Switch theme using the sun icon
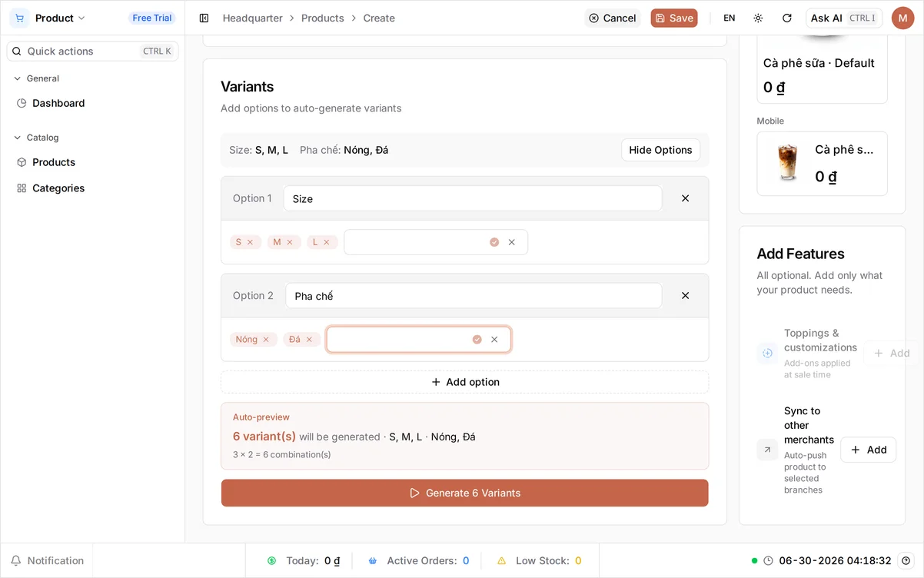 click(x=758, y=18)
